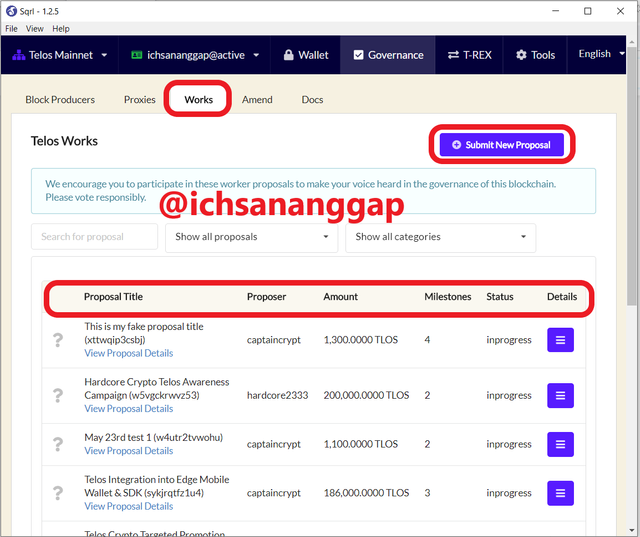View Proposal Details for May 23rd test
This screenshot has width=640, height=537.
[129, 450]
